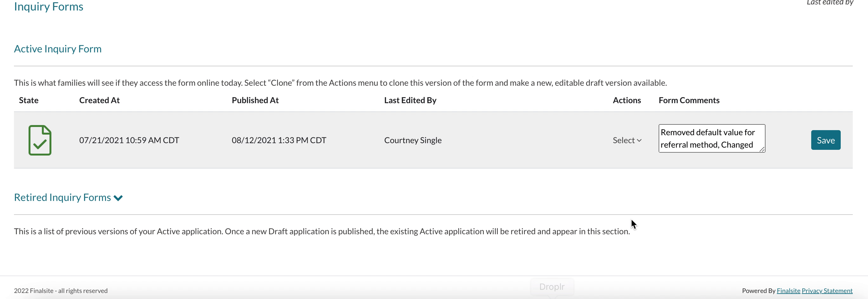Click the State column header
This screenshot has width=868, height=299.
click(29, 100)
